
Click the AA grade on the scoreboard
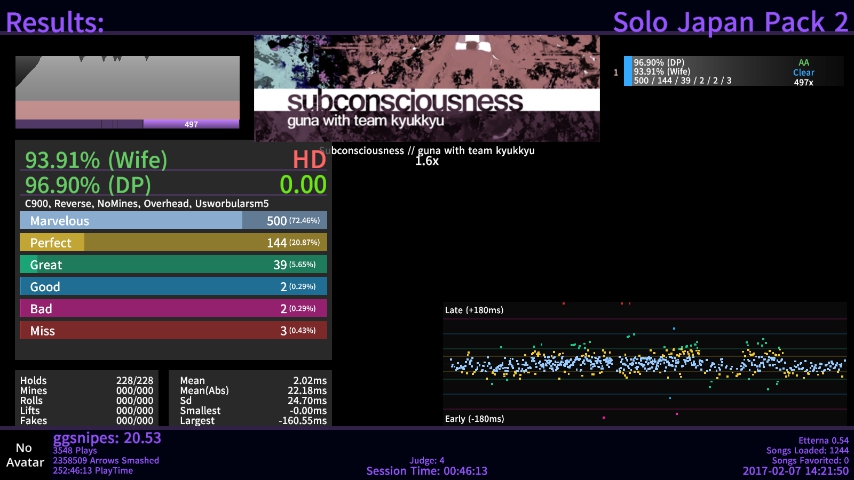pos(804,62)
